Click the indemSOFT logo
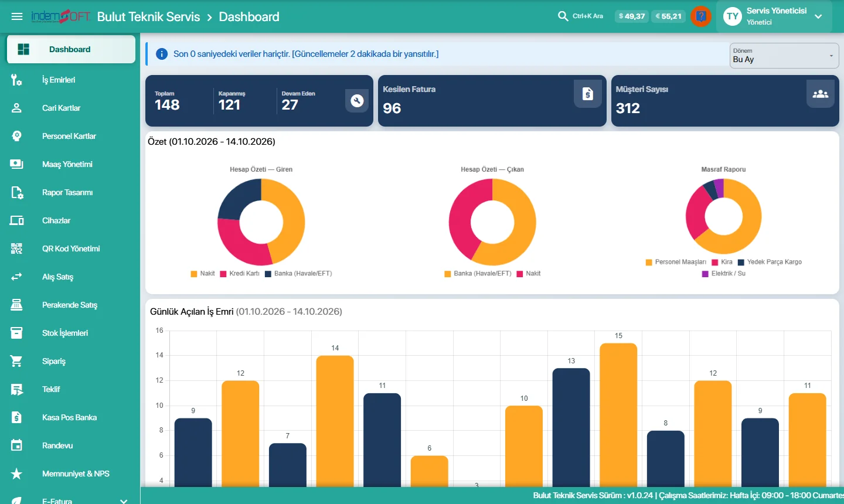The height and width of the screenshot is (504, 844). tap(60, 16)
